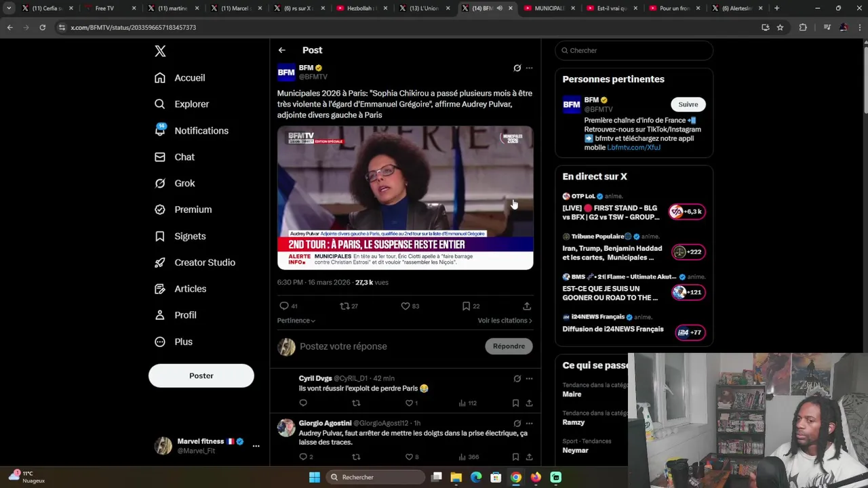This screenshot has width=868, height=488.
Task: Click repost icon with 27 reposts
Action: click(344, 306)
